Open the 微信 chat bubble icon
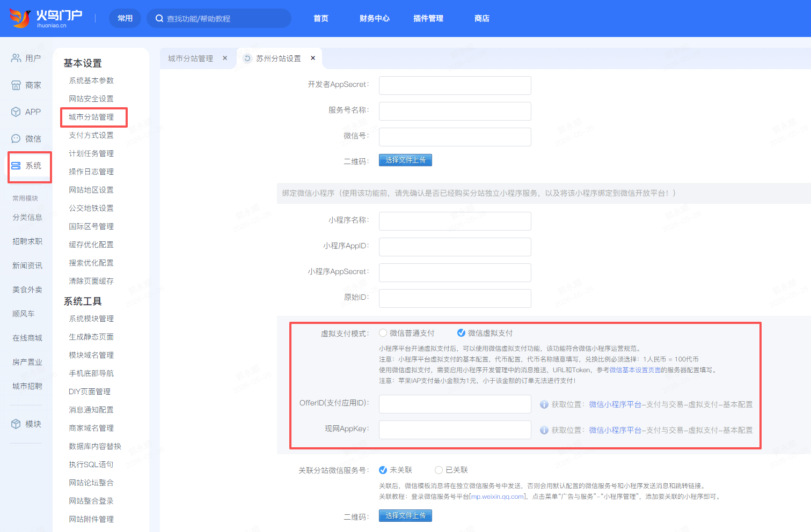 pyautogui.click(x=16, y=138)
